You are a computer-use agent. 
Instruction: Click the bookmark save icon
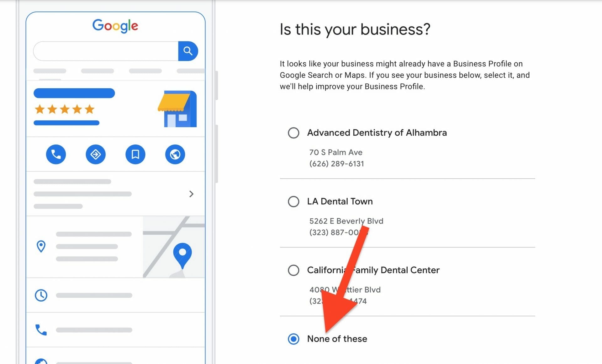(135, 154)
